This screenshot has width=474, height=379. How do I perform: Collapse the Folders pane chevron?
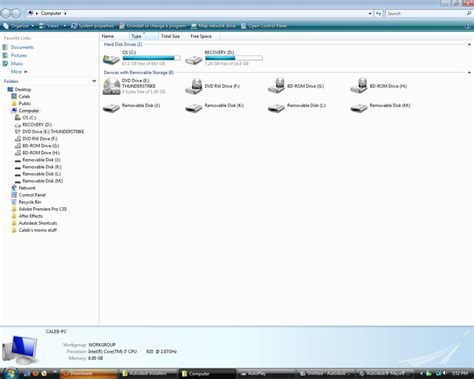[x=94, y=81]
